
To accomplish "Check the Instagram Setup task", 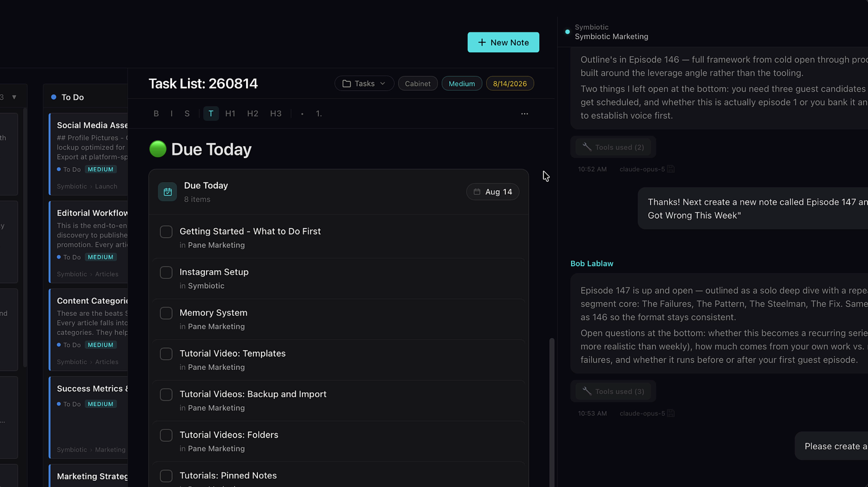I will point(166,273).
